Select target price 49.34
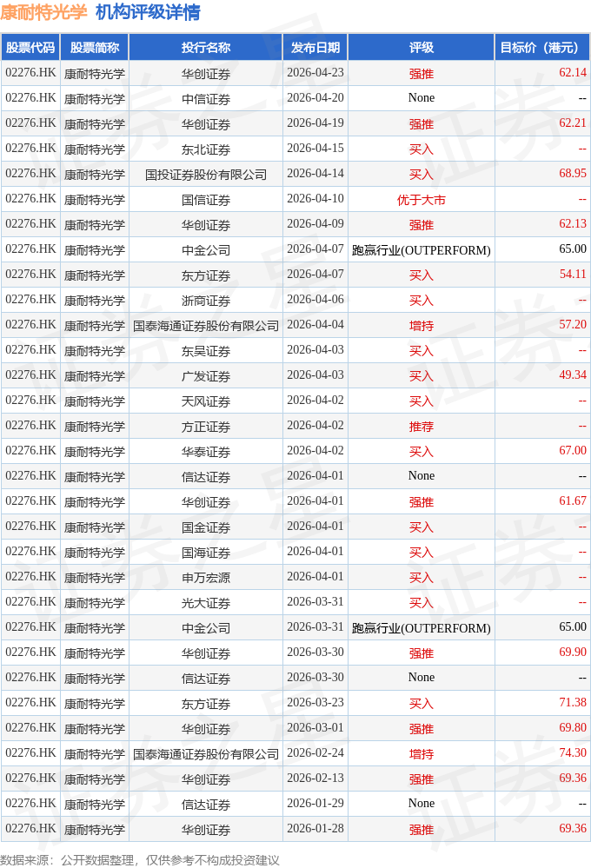The height and width of the screenshot is (868, 591). coord(573,374)
